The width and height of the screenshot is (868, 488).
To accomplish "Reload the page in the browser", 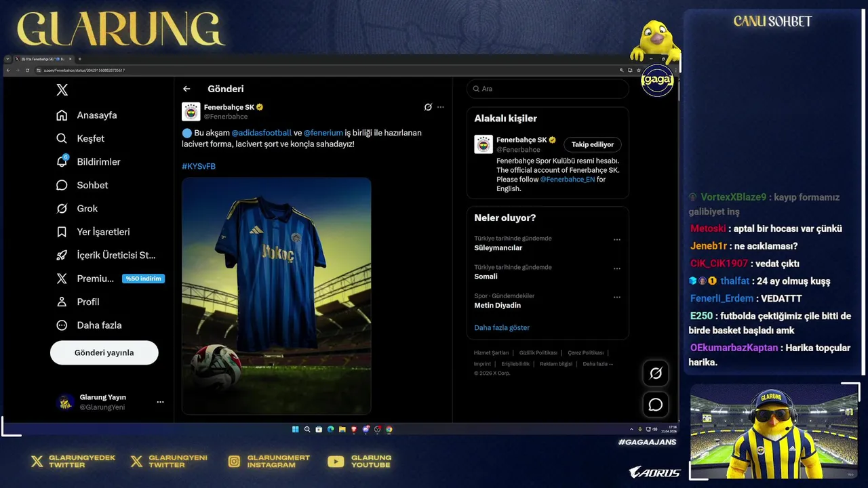I will [27, 70].
